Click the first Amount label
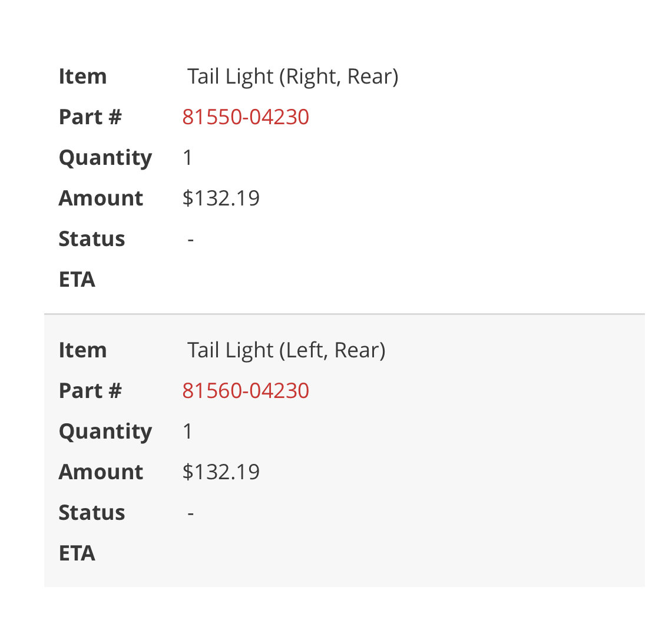Viewport: 672px width, 617px height. 101,198
